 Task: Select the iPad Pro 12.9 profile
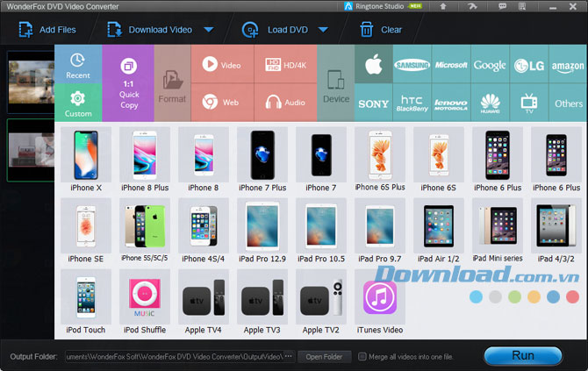(x=262, y=231)
